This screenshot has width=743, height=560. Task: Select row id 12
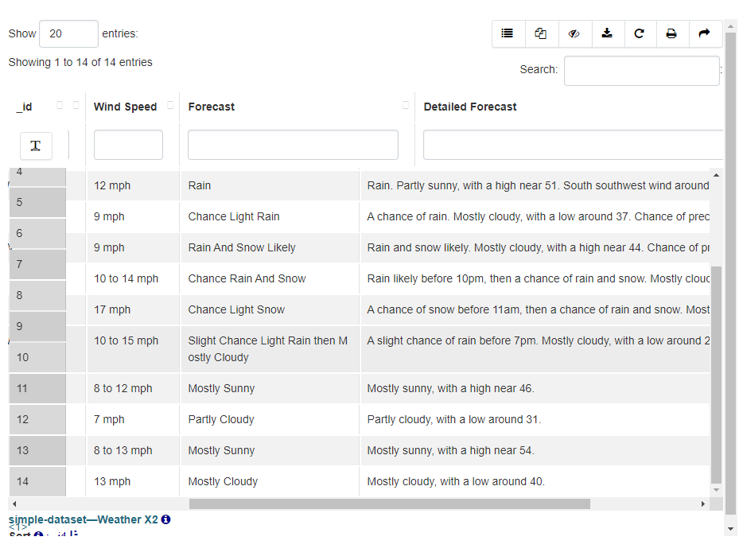pos(37,419)
